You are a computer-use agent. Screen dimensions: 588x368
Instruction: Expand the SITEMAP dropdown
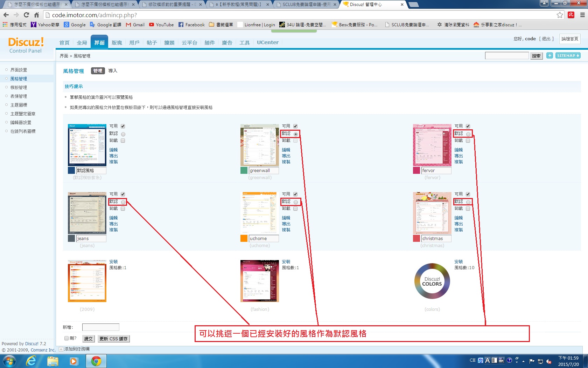[568, 55]
